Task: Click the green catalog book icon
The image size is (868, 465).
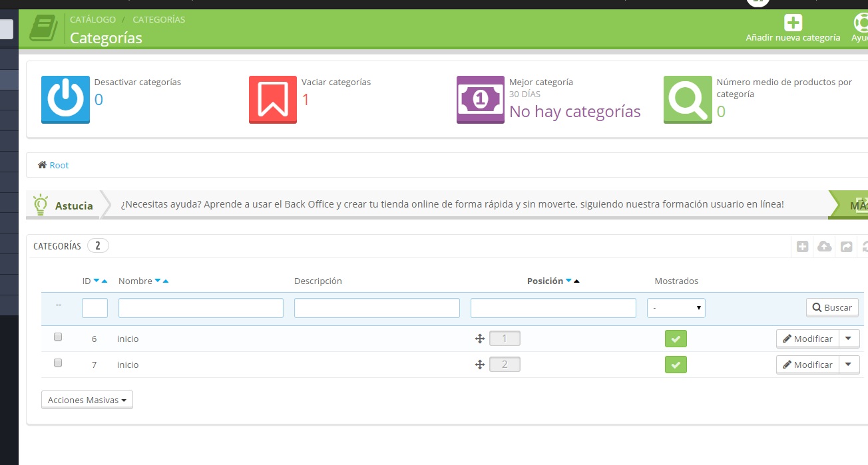Action: (44, 29)
